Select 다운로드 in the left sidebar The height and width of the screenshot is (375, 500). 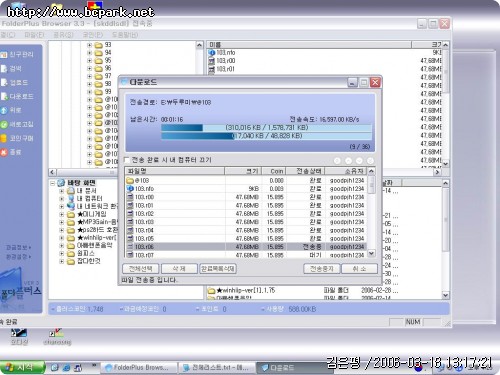[x=17, y=96]
